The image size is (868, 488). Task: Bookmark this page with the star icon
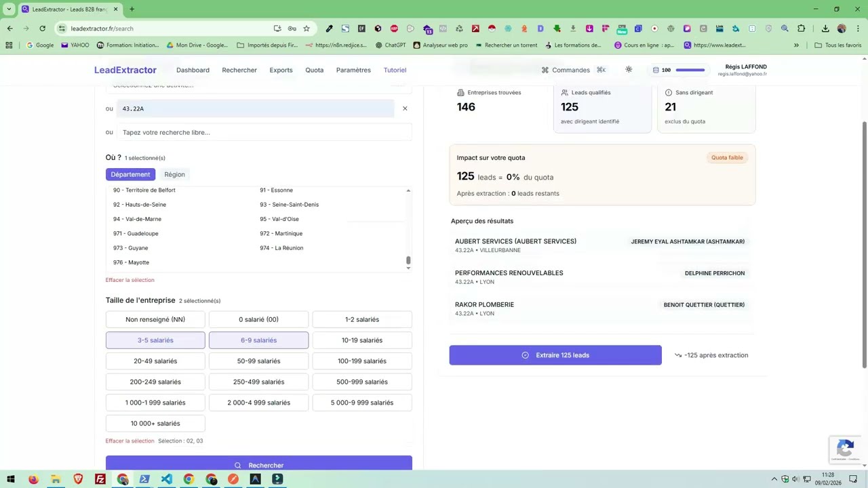[x=307, y=28]
